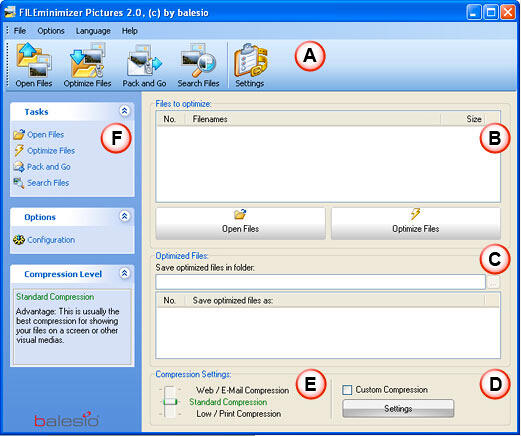The image size is (521, 436).
Task: Select Optimize Files link in Tasks panel
Action: tap(51, 151)
